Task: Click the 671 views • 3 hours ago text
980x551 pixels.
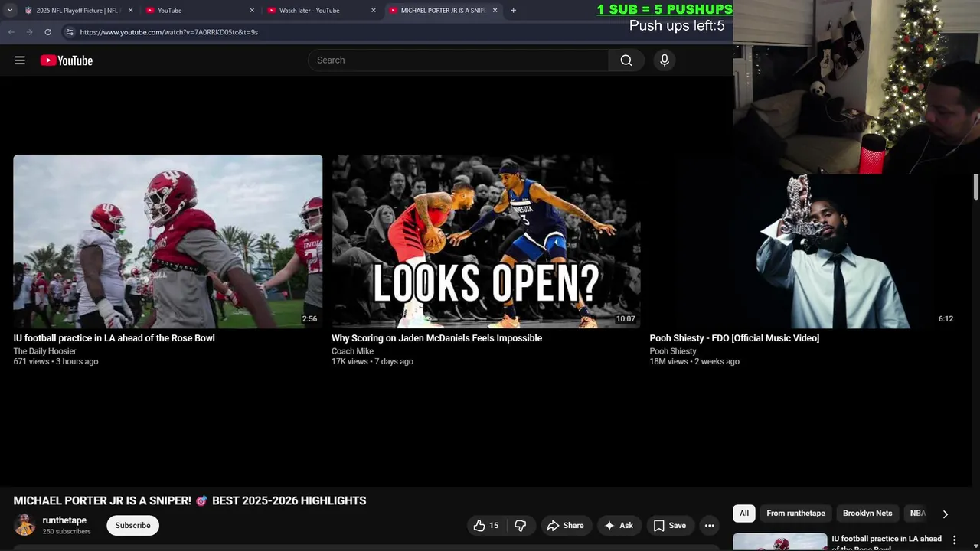Action: click(x=56, y=361)
